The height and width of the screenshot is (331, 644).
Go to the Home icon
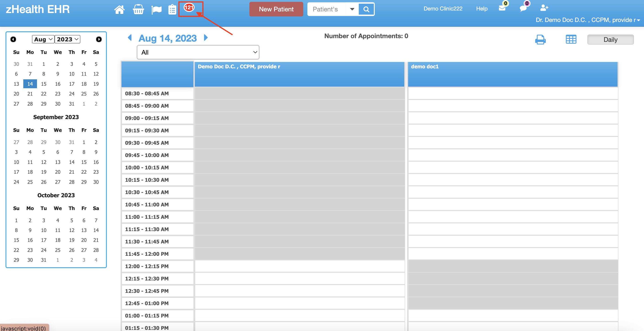pyautogui.click(x=119, y=10)
